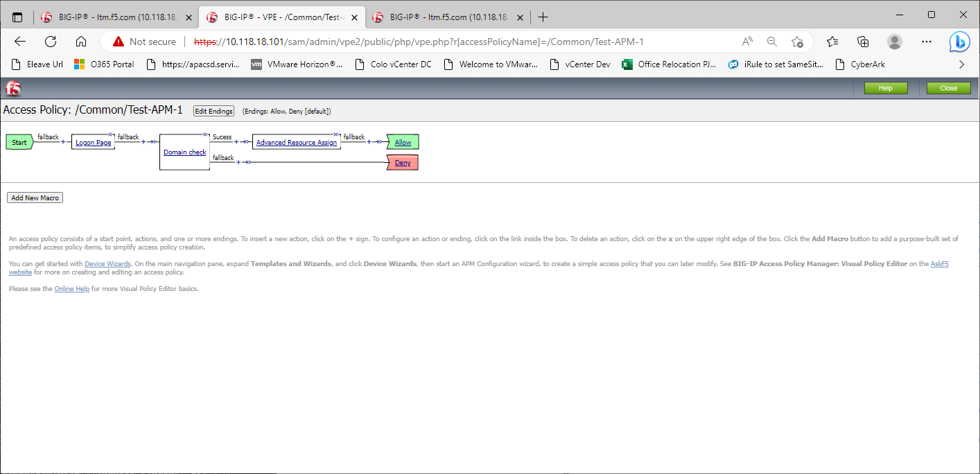This screenshot has height=474, width=980.
Task: Refresh the browser page
Action: point(51,42)
